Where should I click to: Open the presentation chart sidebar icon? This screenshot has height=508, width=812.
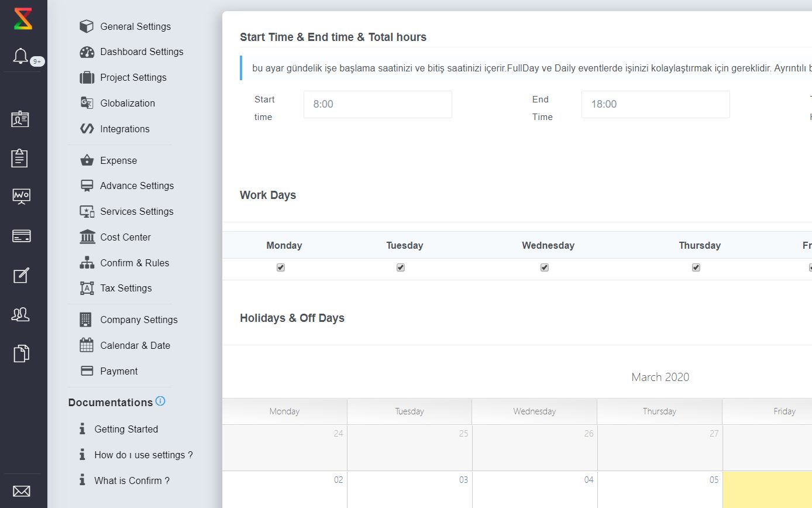(x=22, y=195)
